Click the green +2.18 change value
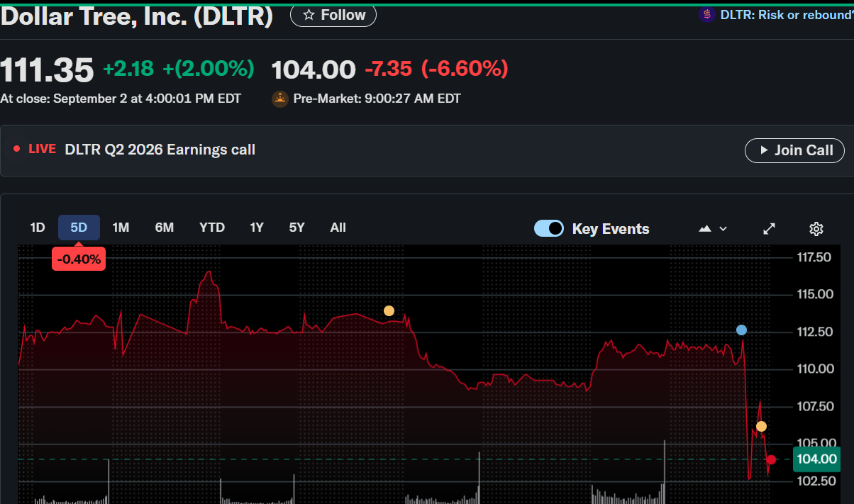Image resolution: width=854 pixels, height=504 pixels. pos(129,69)
